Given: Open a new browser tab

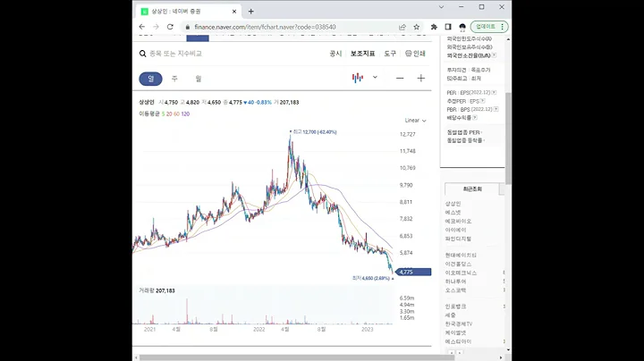Looking at the screenshot, I should 251,12.
